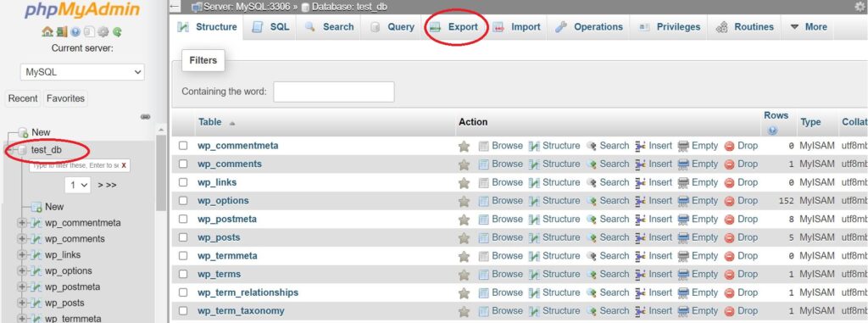Click Empty link for wp_posts
868x323 pixels.
(x=704, y=237)
